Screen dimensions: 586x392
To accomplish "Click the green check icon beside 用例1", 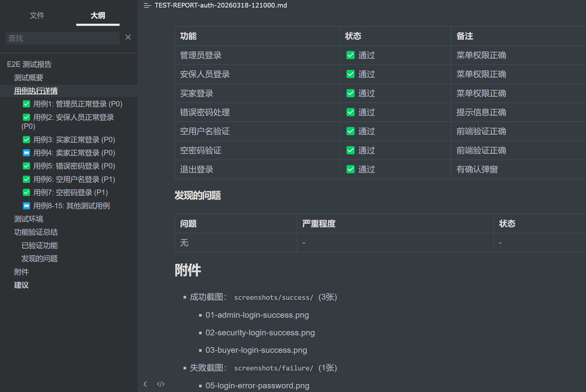I will (x=26, y=104).
